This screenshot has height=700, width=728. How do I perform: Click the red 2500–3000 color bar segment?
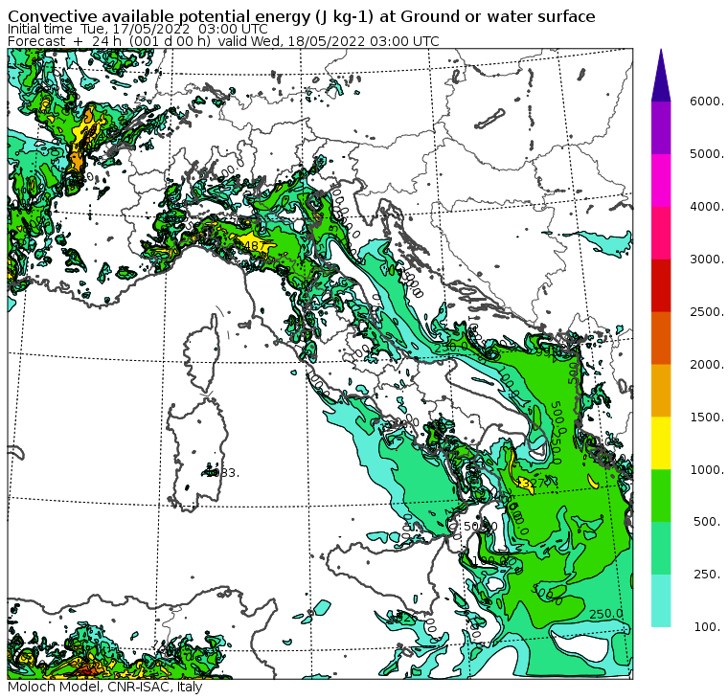pyautogui.click(x=661, y=285)
